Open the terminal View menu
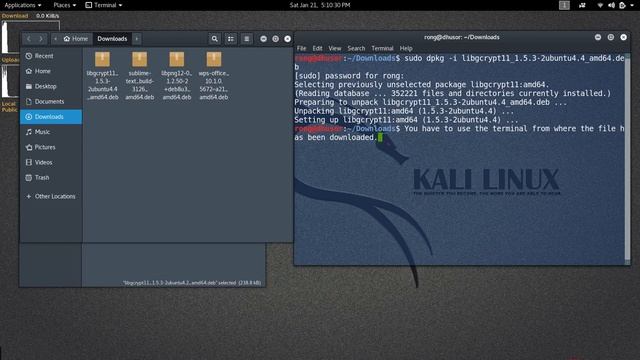640x360 pixels. pyautogui.click(x=335, y=48)
